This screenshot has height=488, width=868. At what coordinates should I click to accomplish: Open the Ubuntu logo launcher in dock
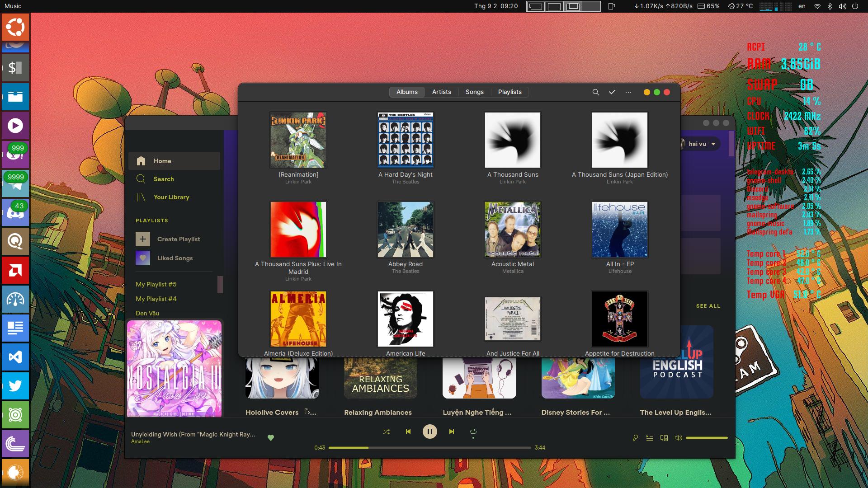click(15, 27)
